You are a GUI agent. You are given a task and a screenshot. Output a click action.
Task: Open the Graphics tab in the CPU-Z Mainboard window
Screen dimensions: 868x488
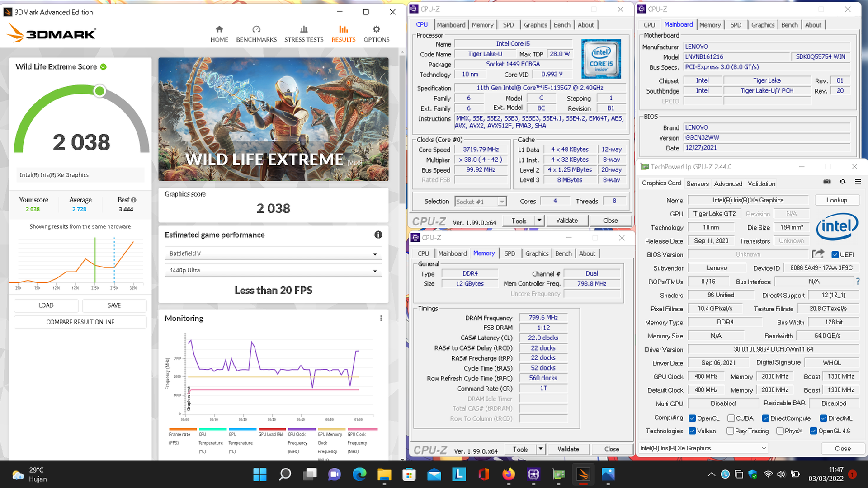[x=763, y=25]
